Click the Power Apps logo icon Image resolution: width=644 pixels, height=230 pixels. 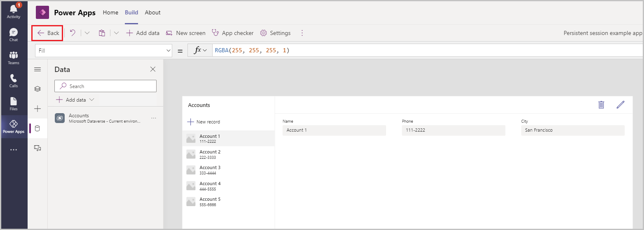tap(43, 12)
